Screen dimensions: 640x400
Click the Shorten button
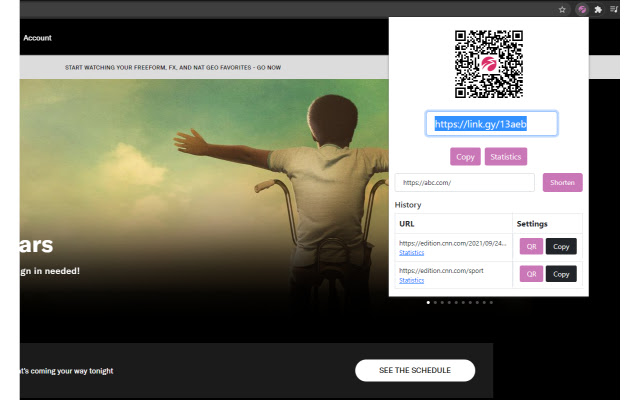562,182
